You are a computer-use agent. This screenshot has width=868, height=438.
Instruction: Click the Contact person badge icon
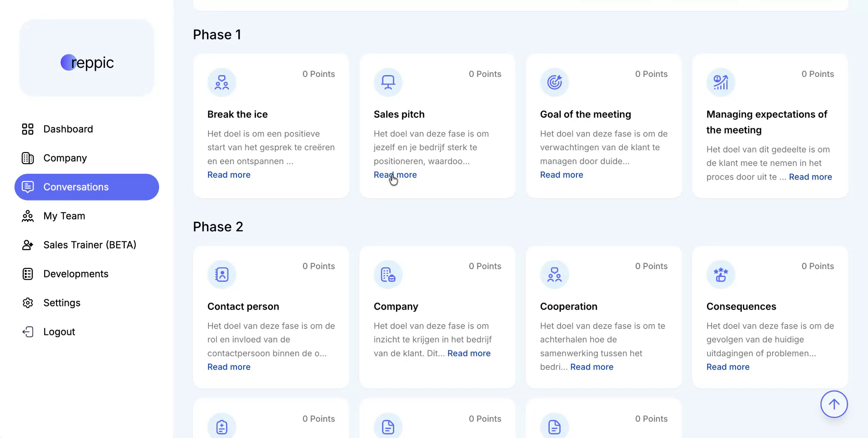222,275
